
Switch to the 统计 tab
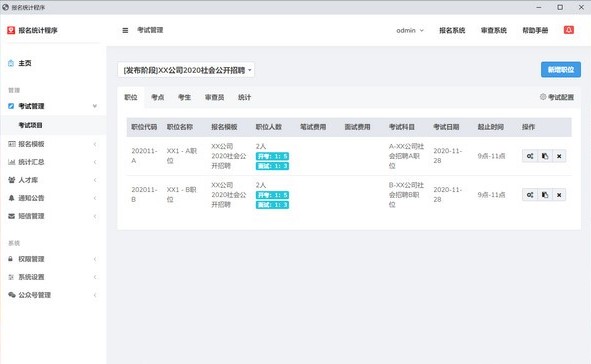pos(244,97)
